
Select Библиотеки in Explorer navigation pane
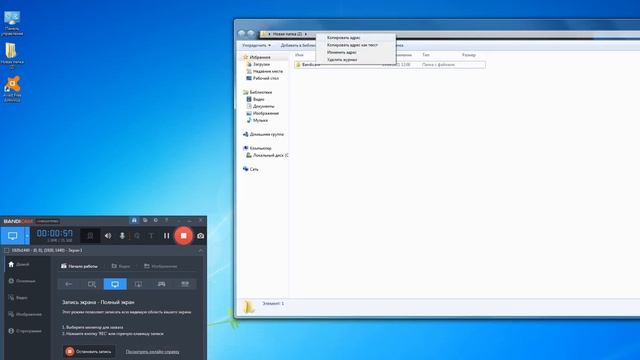(258, 92)
